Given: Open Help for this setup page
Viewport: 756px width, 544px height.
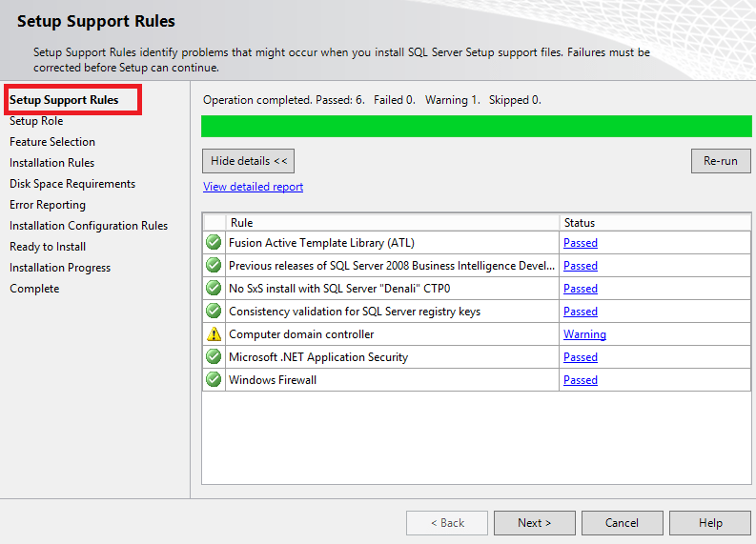Looking at the screenshot, I should pyautogui.click(x=709, y=523).
